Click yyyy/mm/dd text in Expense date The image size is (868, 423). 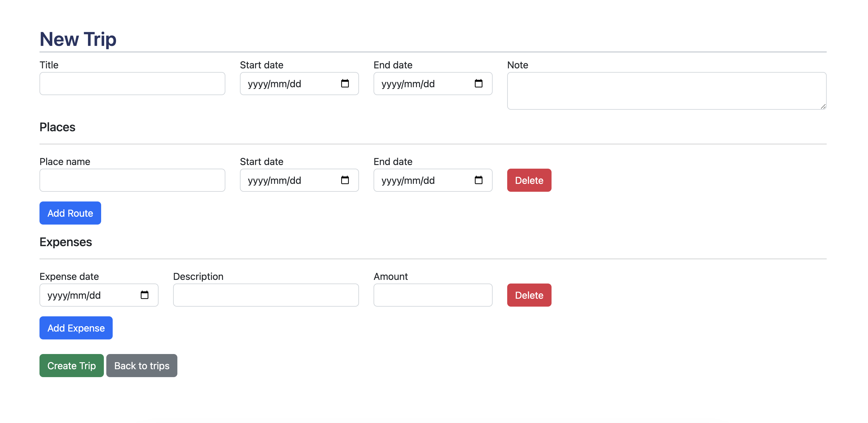pos(74,295)
